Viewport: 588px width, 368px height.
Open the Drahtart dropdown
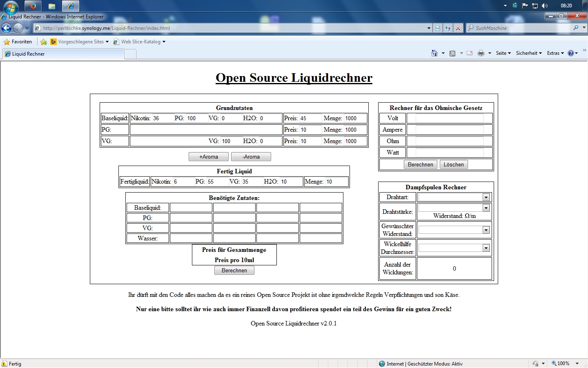pos(454,197)
